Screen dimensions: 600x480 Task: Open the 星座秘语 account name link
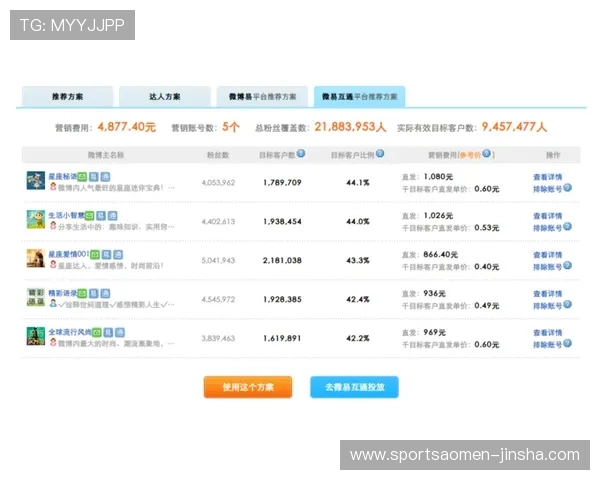coord(63,176)
